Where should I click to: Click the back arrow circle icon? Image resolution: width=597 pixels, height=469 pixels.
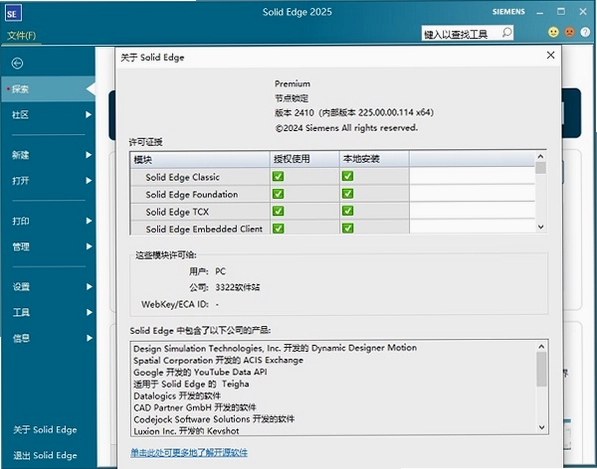tap(17, 63)
